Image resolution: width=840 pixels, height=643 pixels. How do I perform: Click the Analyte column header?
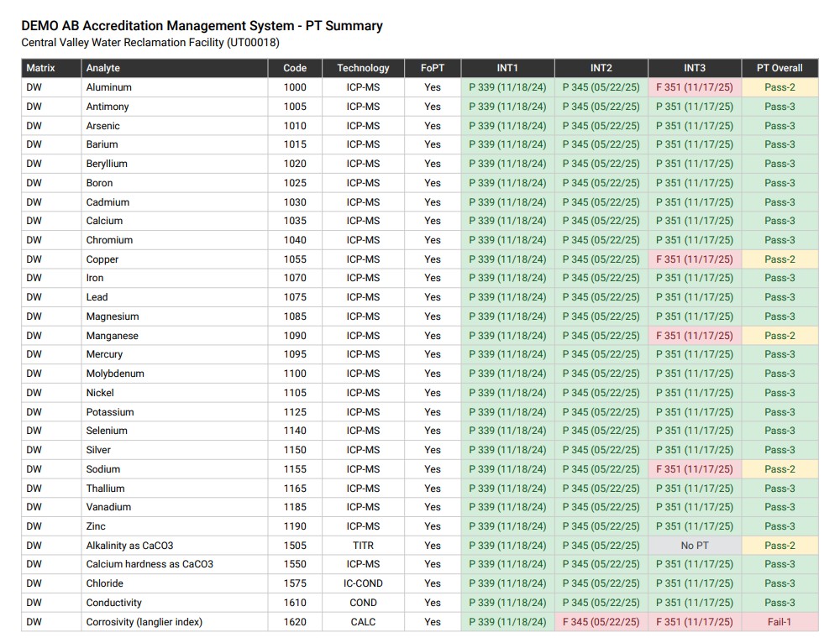[102, 68]
